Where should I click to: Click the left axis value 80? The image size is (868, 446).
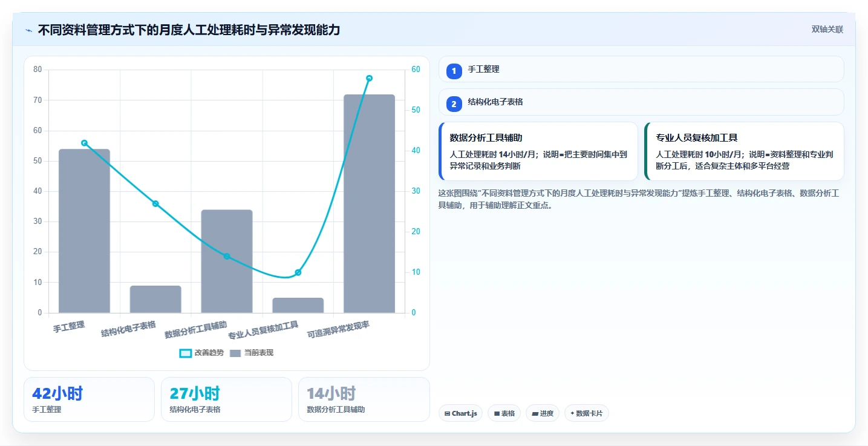pos(38,70)
